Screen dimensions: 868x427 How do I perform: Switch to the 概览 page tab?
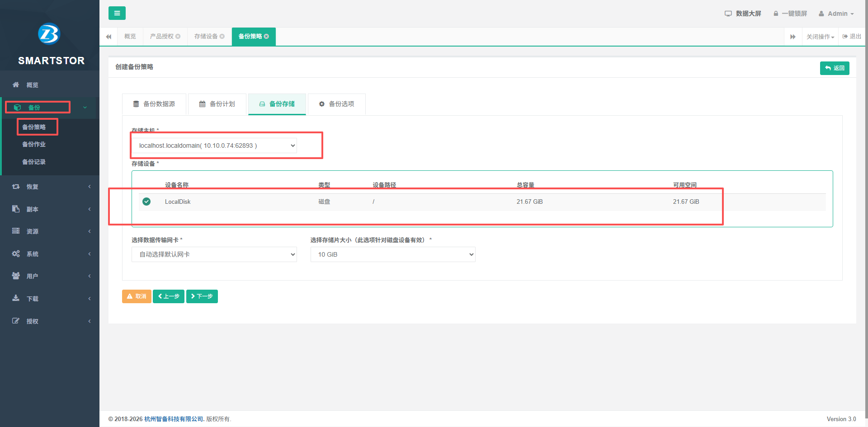pyautogui.click(x=130, y=36)
